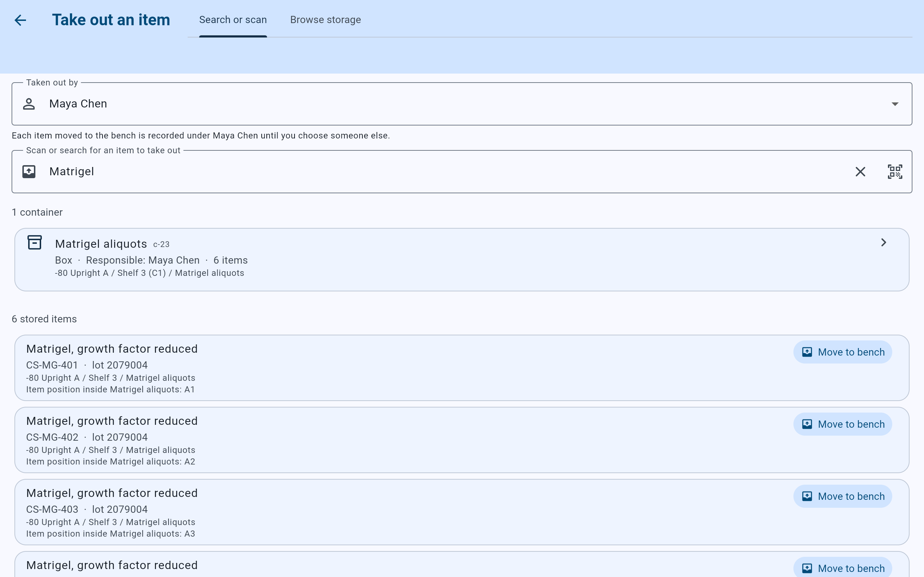Open the Taken out by dropdown arrow
Viewport: 924px width, 577px height.
895,104
